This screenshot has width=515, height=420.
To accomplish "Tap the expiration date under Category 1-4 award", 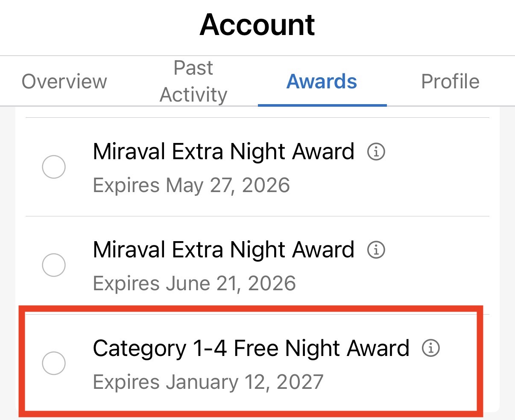I will click(209, 382).
